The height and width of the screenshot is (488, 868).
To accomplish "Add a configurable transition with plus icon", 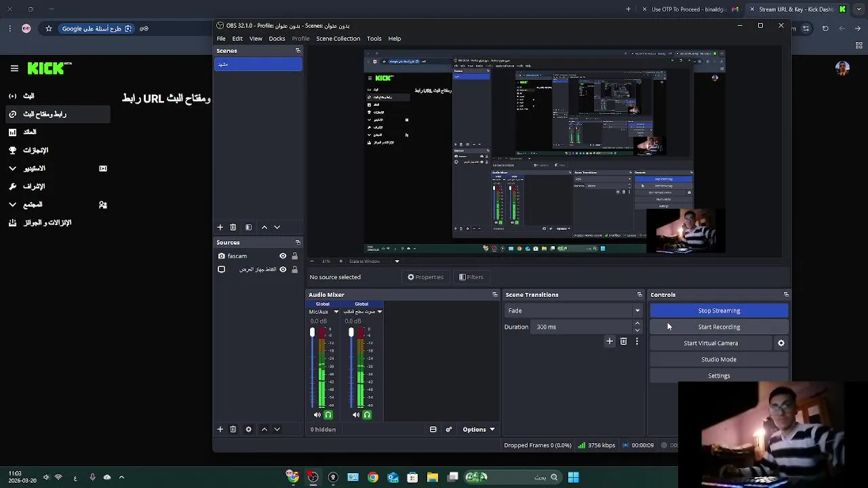I will 610,342.
